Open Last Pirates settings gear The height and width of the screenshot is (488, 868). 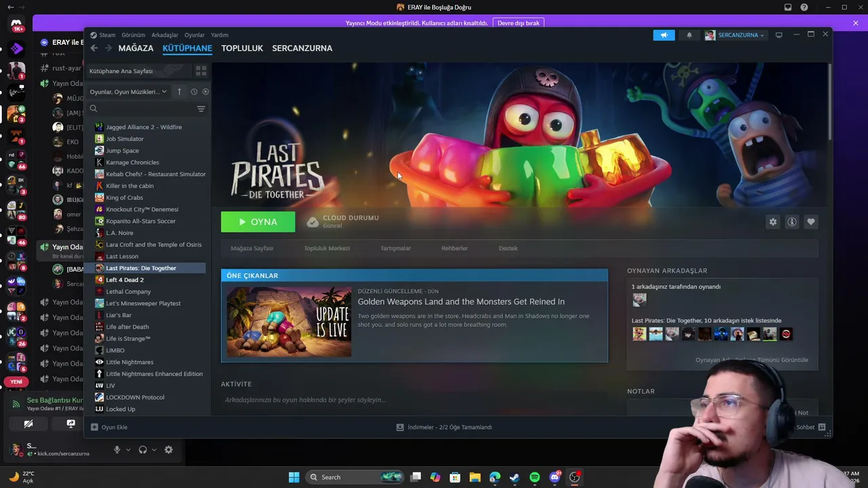tap(772, 222)
